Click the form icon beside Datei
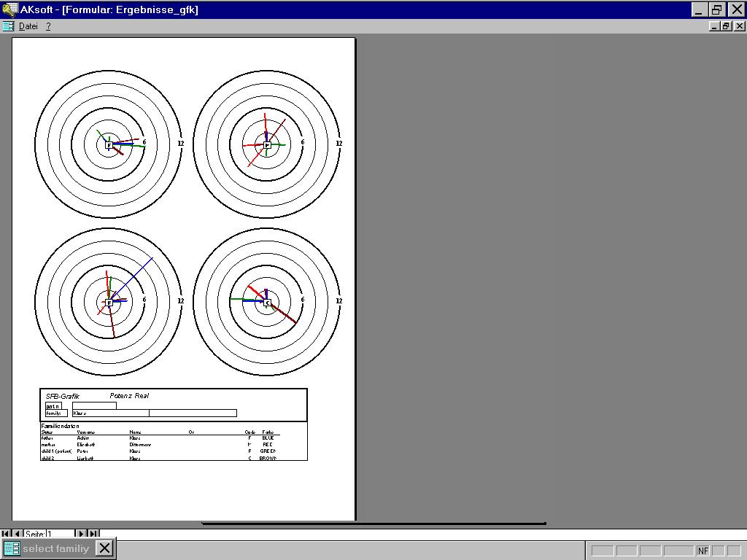Viewport: 747px width, 560px height. pos(8,26)
